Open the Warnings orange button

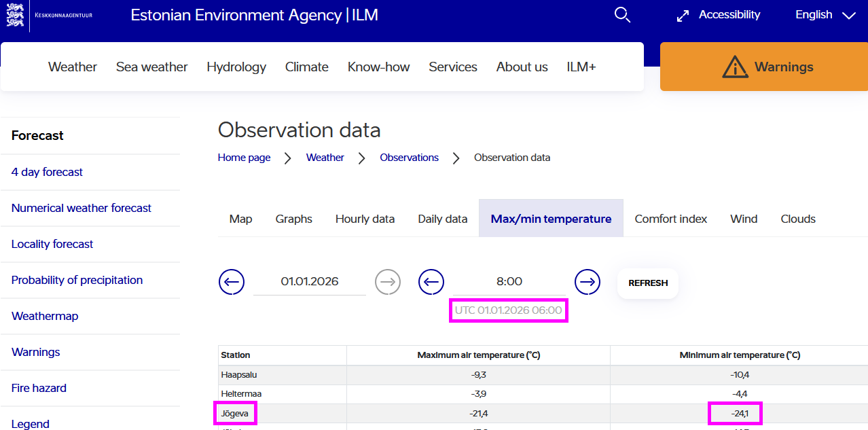[763, 67]
